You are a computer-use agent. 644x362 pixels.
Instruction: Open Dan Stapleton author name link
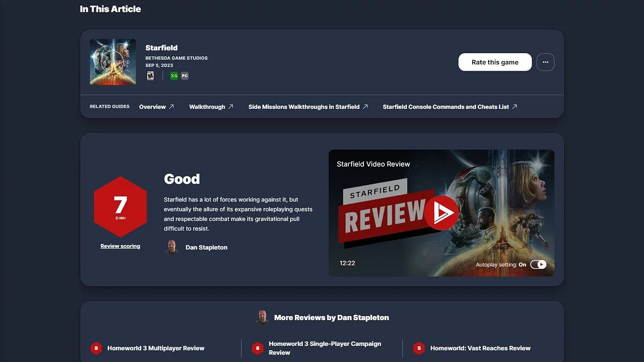207,247
